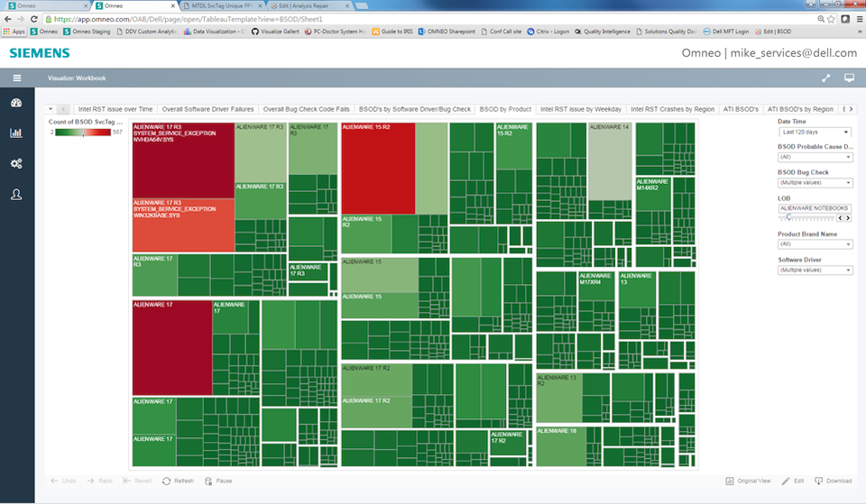Switch to Intel RST Crashes by Region tab
Screen dimensions: 866x504
(x=672, y=109)
